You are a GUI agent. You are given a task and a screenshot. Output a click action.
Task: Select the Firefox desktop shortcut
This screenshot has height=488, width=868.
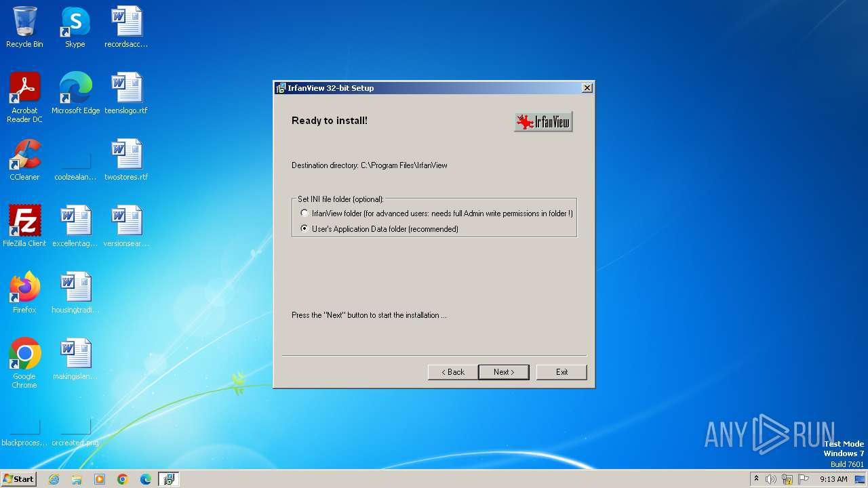coord(24,293)
